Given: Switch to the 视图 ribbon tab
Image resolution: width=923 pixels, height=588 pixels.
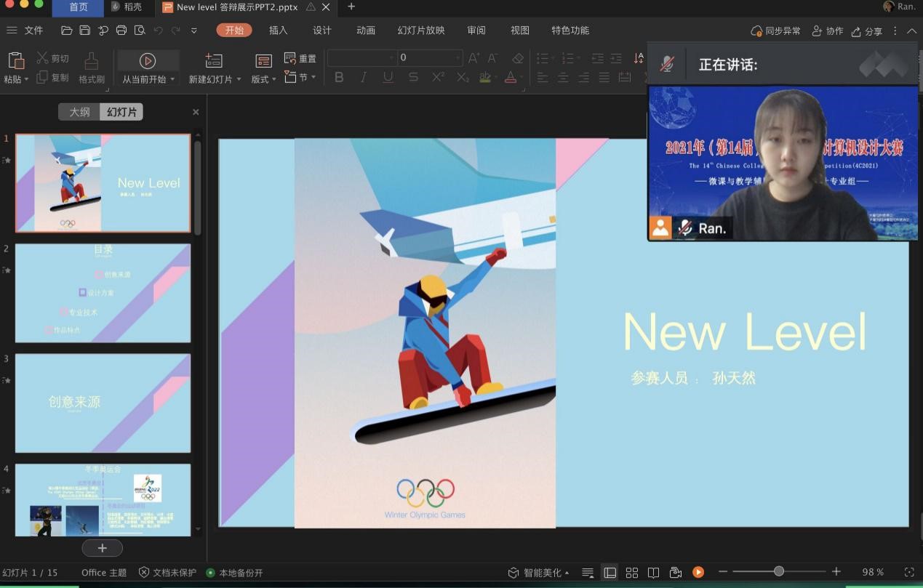Looking at the screenshot, I should (x=520, y=31).
